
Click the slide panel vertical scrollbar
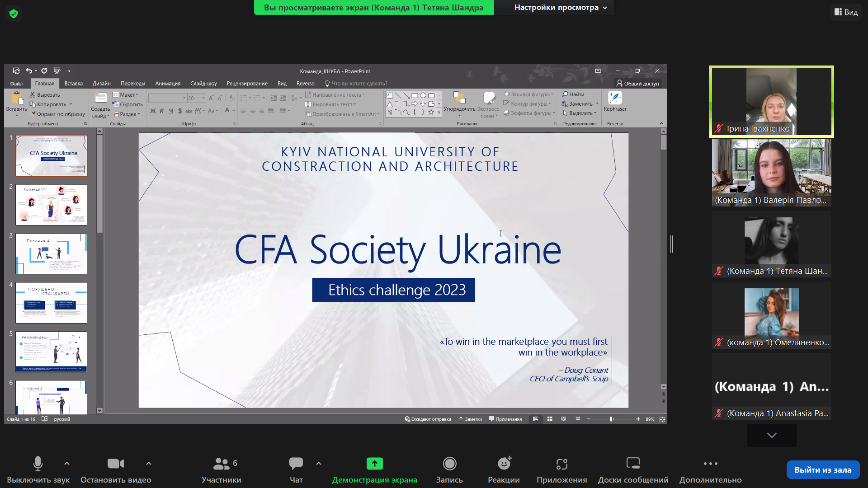99,271
